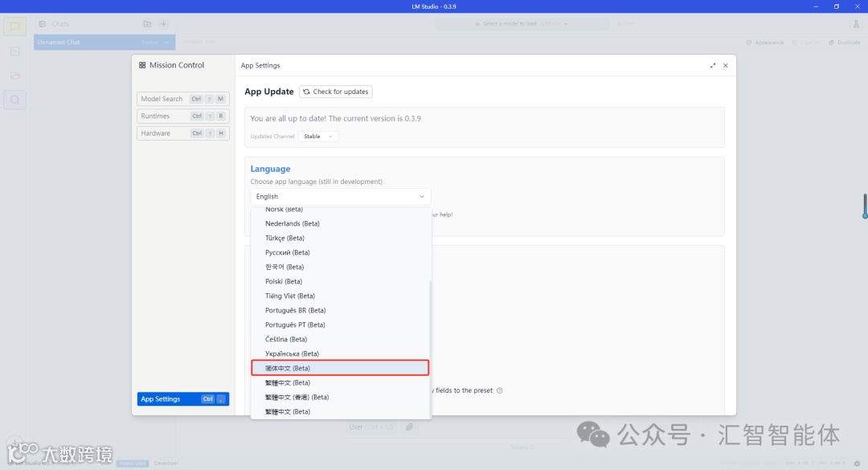868x470 pixels.
Task: Choose Tiếng Việt (Beta) language
Action: tap(341, 296)
